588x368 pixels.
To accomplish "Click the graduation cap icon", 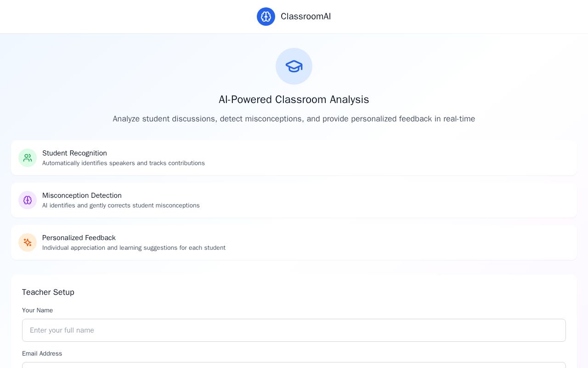I will [x=294, y=66].
